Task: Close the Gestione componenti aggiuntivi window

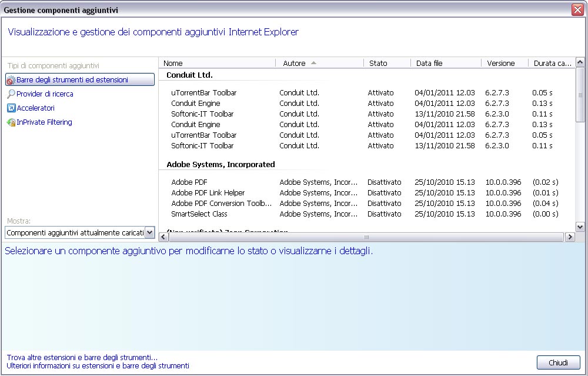Action: click(577, 9)
